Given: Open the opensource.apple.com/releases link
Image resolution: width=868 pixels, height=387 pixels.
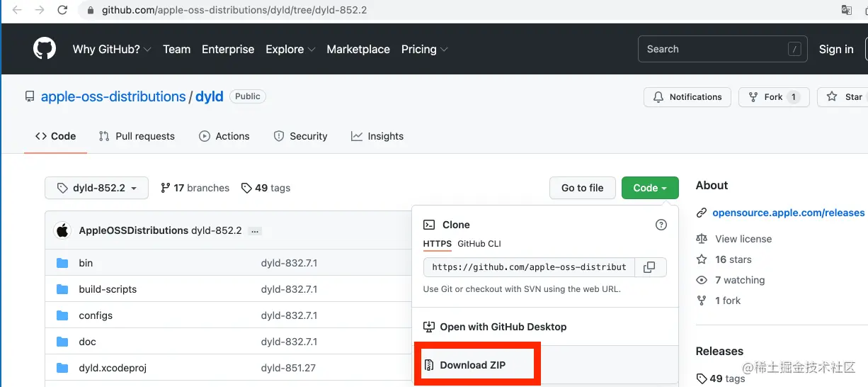Looking at the screenshot, I should pos(789,213).
